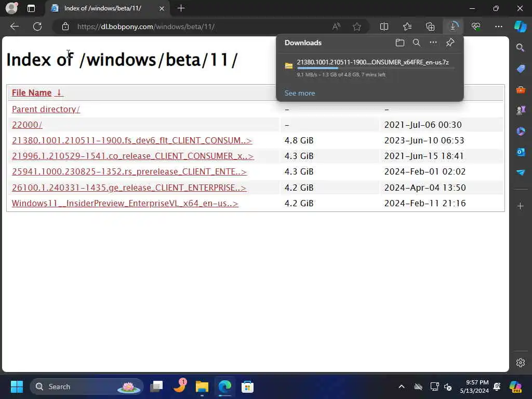Click the 2024-Feb-11 21:16 date cell
This screenshot has width=532, height=399.
coord(425,203)
